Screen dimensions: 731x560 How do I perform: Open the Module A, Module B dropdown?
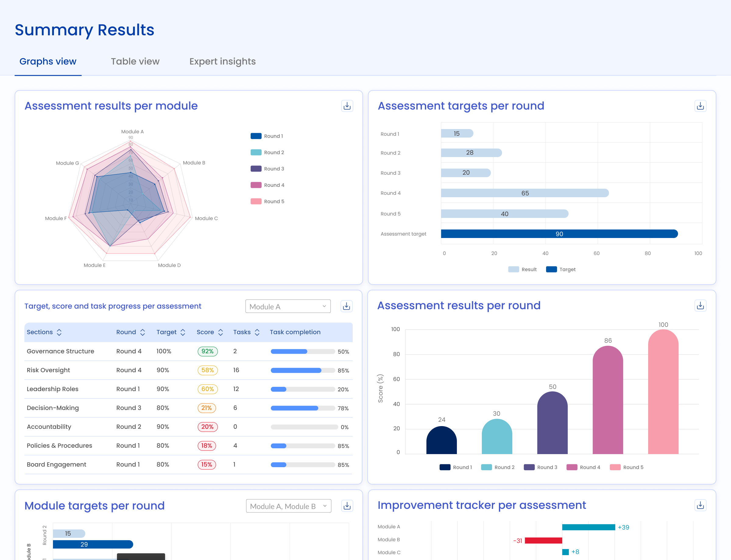[289, 506]
